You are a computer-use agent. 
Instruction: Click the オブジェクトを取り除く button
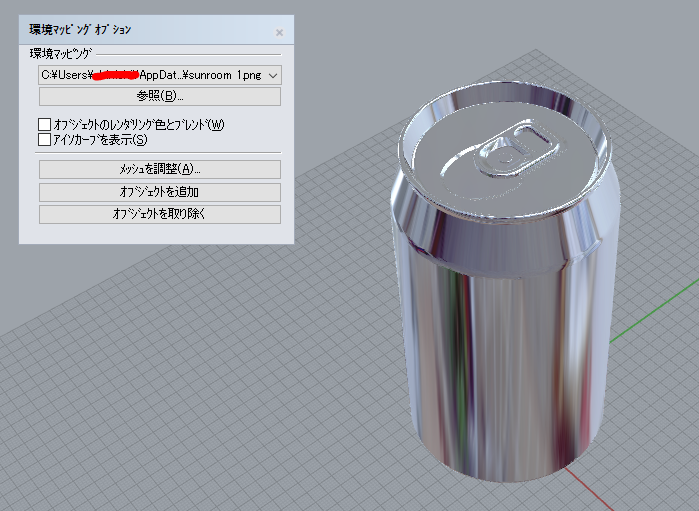160,214
